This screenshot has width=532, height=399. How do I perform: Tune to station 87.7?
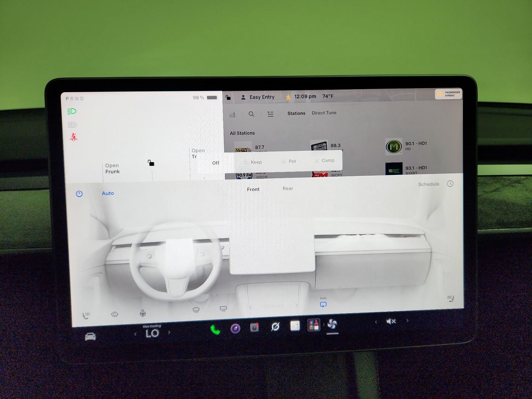coord(251,147)
